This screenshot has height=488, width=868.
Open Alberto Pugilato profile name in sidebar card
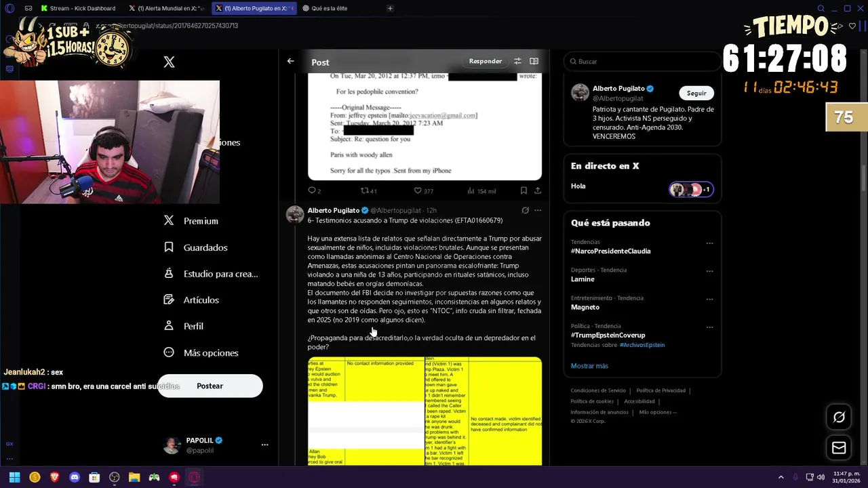click(x=618, y=89)
